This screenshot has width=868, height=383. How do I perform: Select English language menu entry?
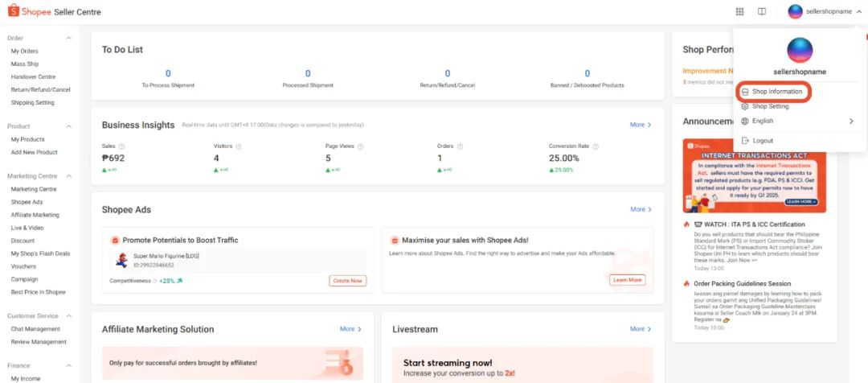[763, 121]
